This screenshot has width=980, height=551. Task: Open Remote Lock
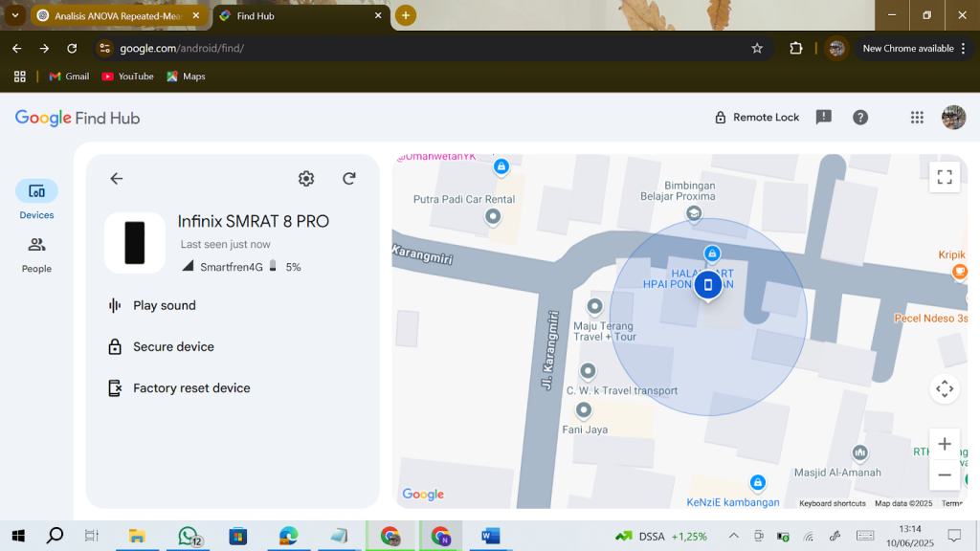[756, 118]
